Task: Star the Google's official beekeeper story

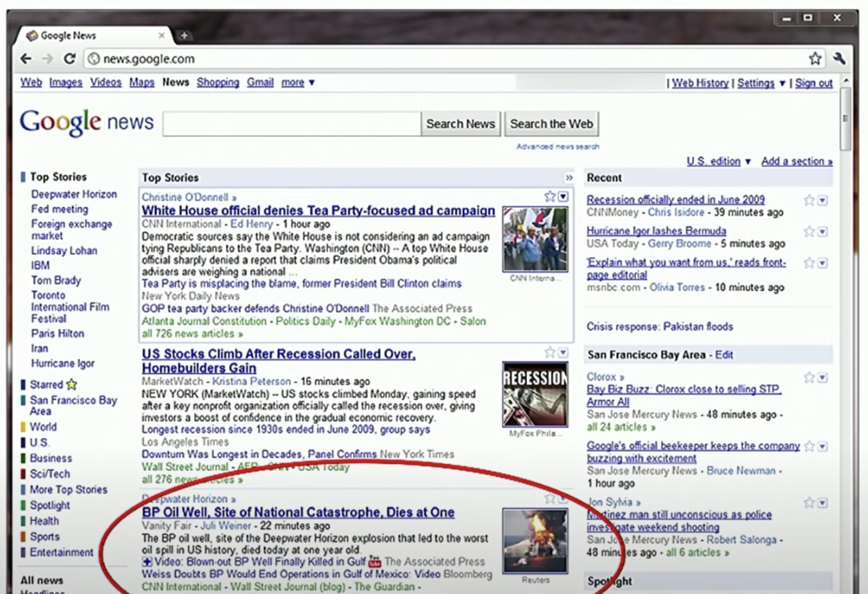Action: 809,446
